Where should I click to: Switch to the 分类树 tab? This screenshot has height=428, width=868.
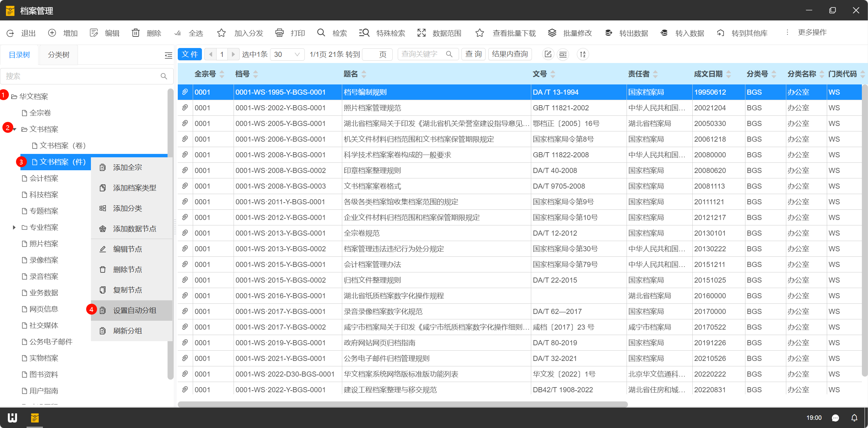click(59, 55)
